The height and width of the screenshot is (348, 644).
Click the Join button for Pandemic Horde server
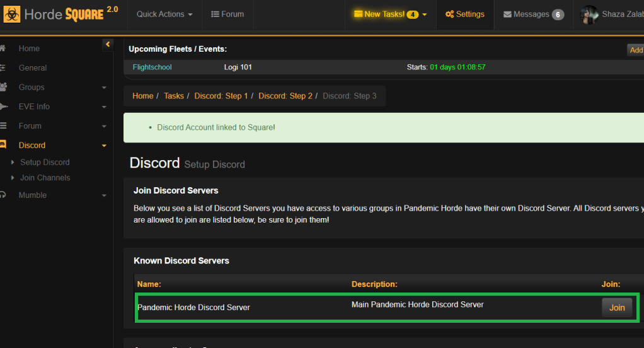[617, 308]
